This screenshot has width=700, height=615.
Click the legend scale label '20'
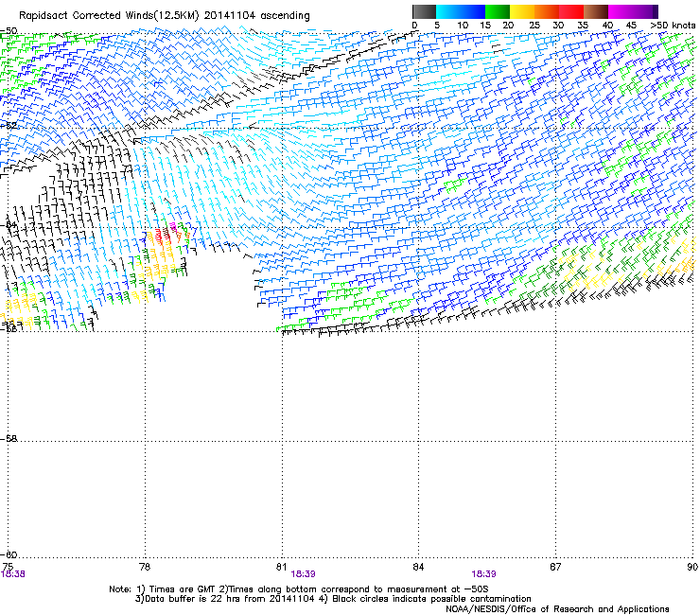pos(508,25)
